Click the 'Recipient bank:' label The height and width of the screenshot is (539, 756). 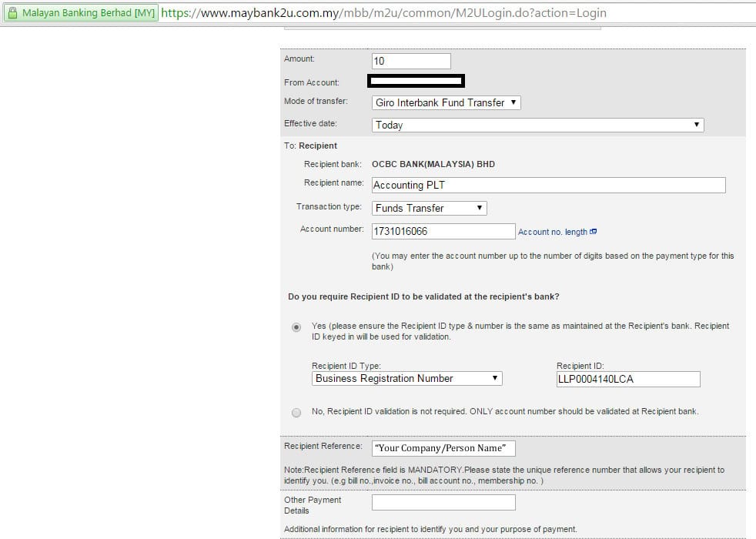click(x=333, y=165)
